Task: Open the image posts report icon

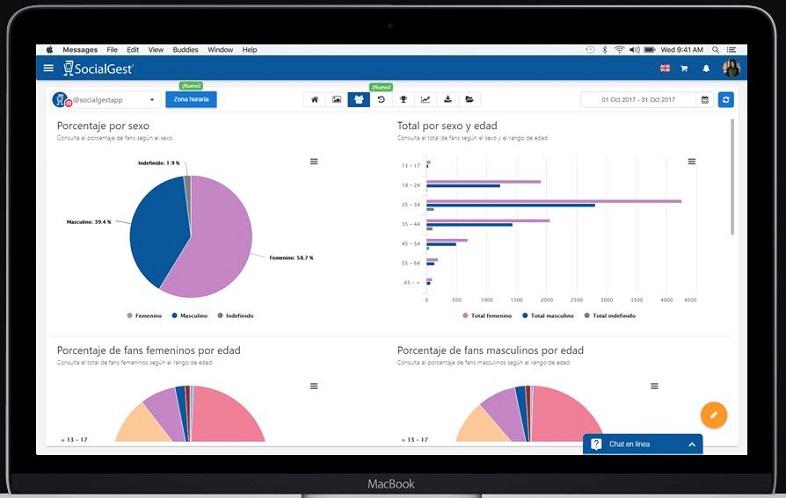Action: tap(336, 99)
